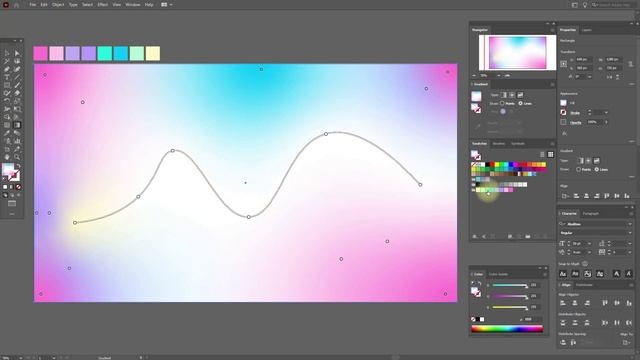The image size is (640, 360).
Task: Open the Arrange Documents dropdown in menu bar
Action: (167, 5)
